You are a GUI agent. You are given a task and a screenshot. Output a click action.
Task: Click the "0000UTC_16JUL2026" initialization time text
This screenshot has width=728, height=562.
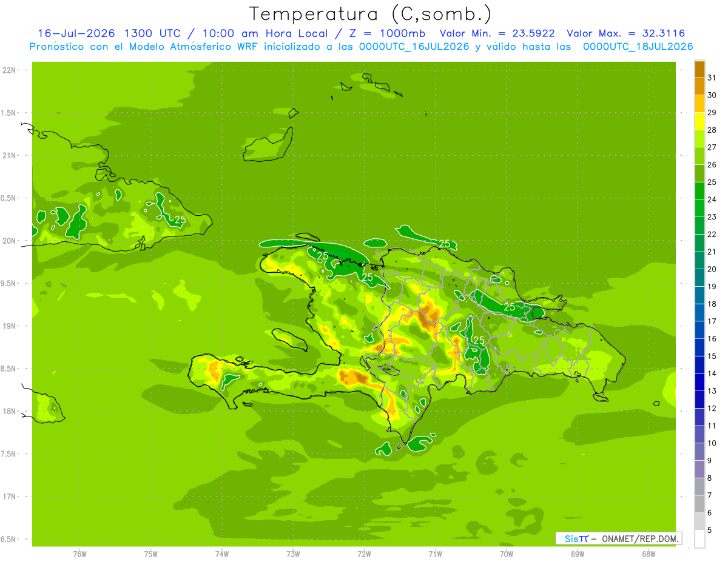pyautogui.click(x=414, y=47)
